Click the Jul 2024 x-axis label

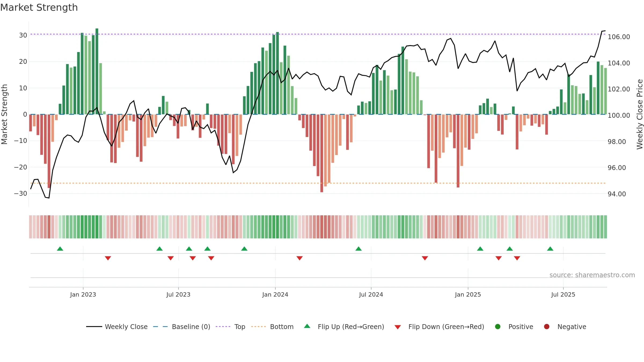371,294
